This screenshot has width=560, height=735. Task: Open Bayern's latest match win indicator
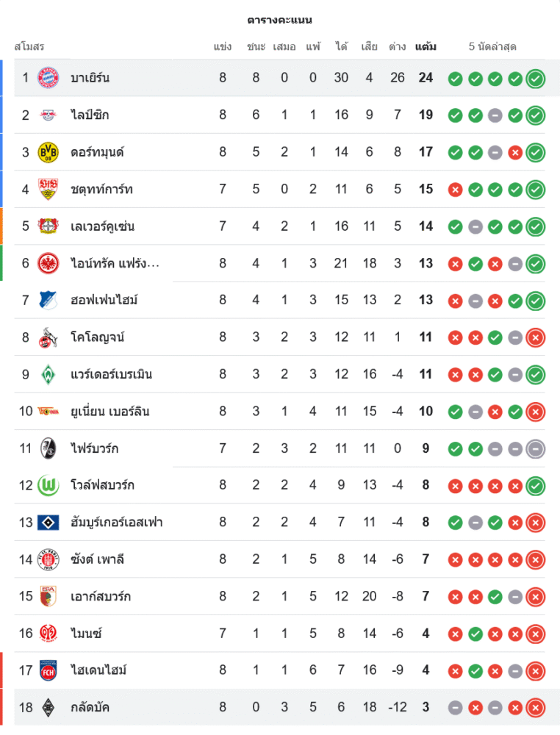coord(536,78)
